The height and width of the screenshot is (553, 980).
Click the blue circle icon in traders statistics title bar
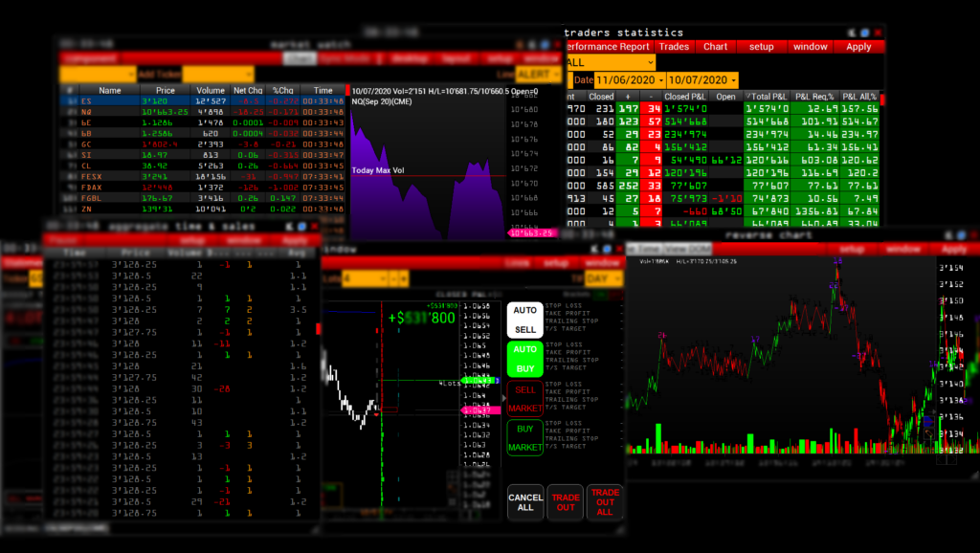pos(864,33)
